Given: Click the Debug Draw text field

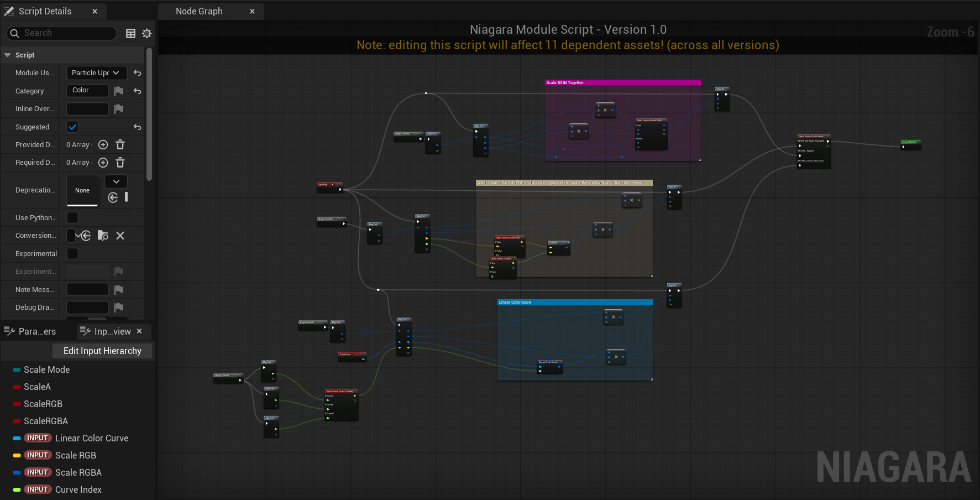Looking at the screenshot, I should (87, 308).
